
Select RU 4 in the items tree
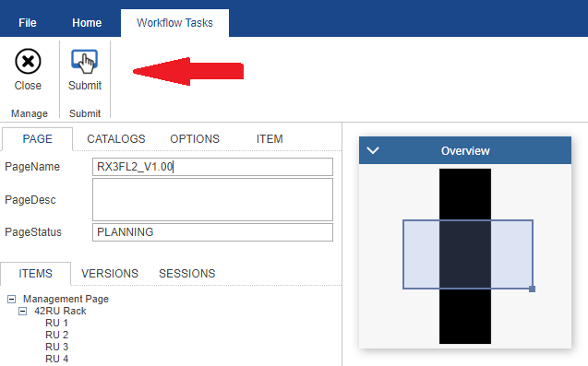pyautogui.click(x=56, y=359)
